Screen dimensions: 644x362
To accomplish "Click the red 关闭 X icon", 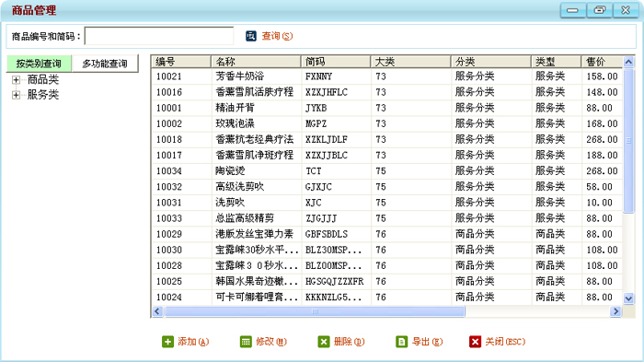I will 476,342.
